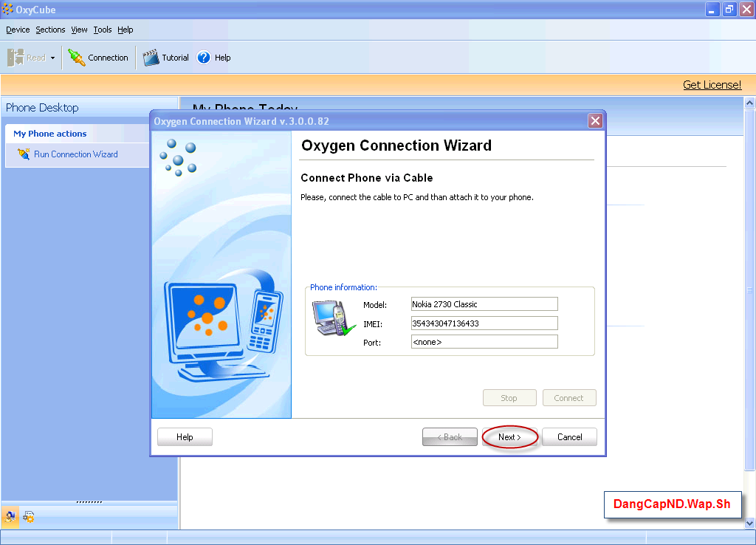Viewport: 756px width, 545px height.
Task: Click the IMEI number field
Action: (484, 323)
